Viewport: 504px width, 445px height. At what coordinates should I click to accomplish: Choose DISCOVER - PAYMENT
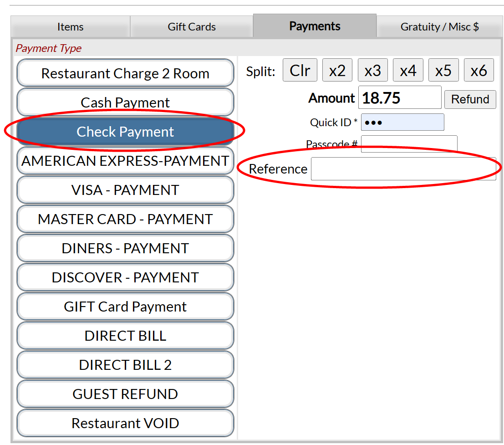pos(125,277)
